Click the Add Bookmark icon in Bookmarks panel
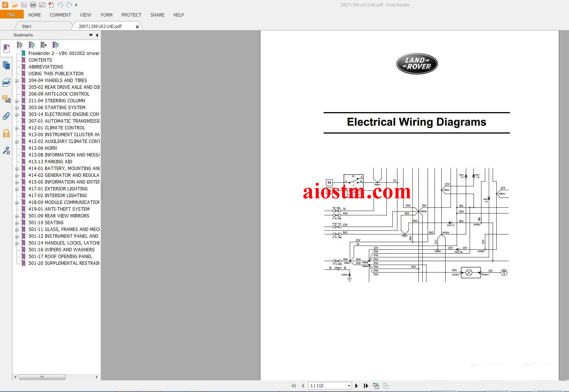The width and height of the screenshot is (569, 392). pyautogui.click(x=32, y=45)
